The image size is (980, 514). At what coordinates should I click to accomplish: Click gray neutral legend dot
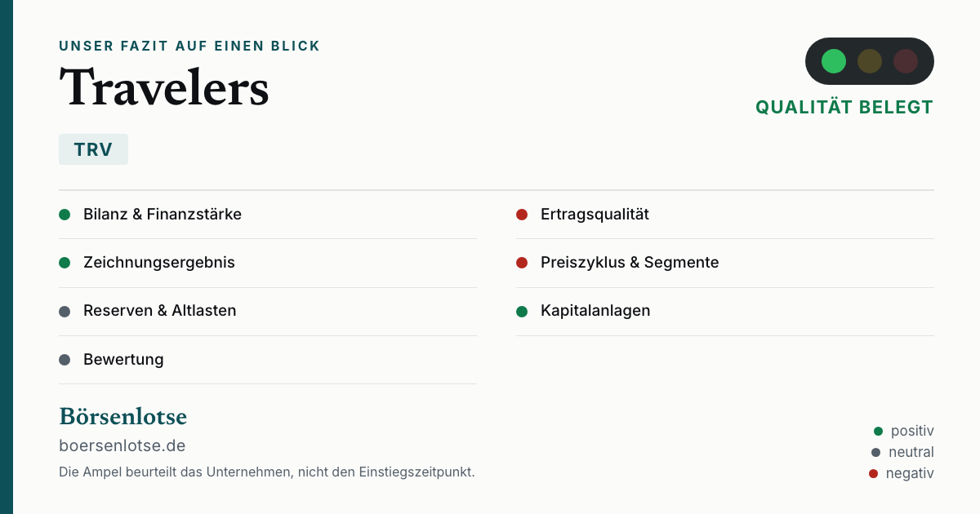[x=876, y=452]
